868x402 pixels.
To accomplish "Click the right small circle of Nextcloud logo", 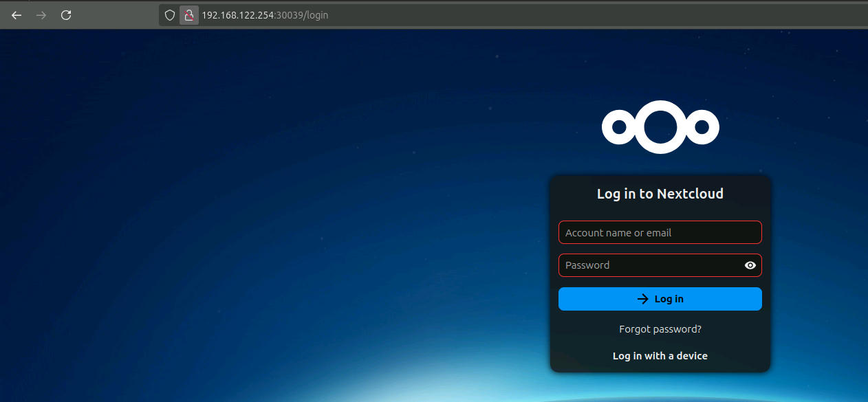I will [702, 127].
